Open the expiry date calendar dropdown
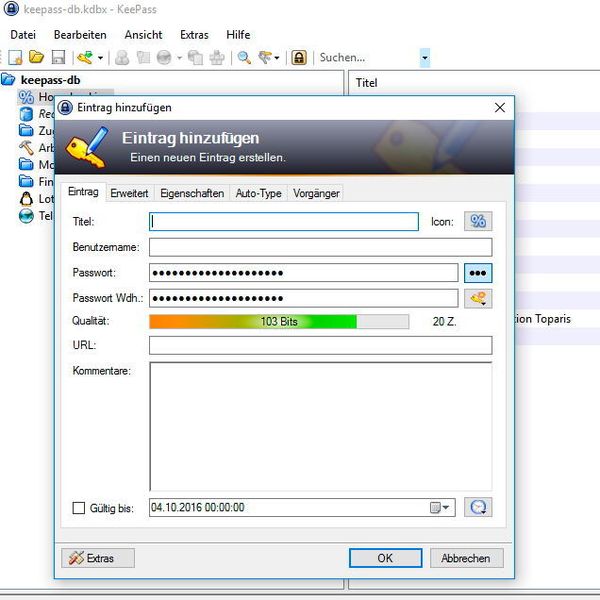Viewport: 600px width, 600px height. tap(440, 508)
